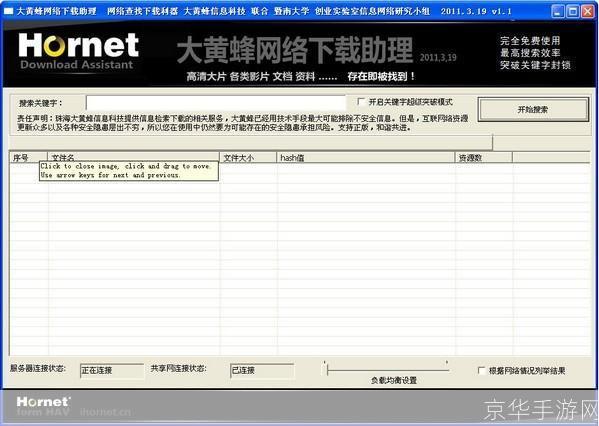Click the 存在即被找到 slogan text
599x426 pixels.
381,76
